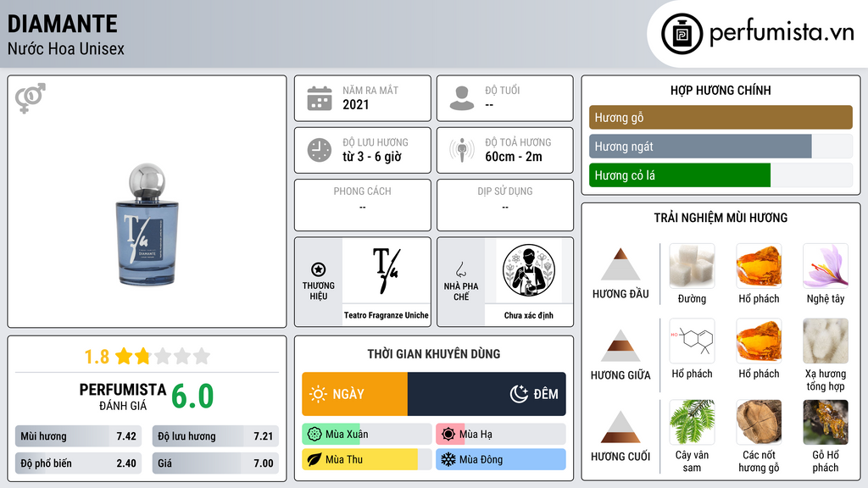Screen dimensions: 868x488
Task: Click the sun icon in the Ngày bar
Action: [x=319, y=394]
